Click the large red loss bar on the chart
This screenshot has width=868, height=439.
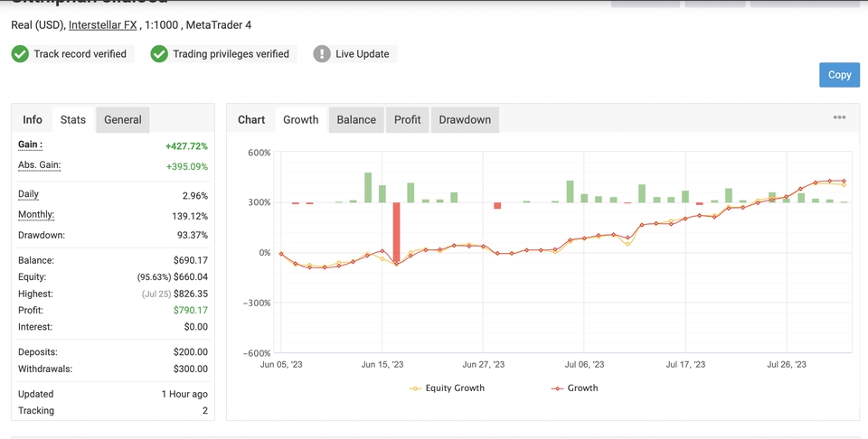[x=396, y=232]
